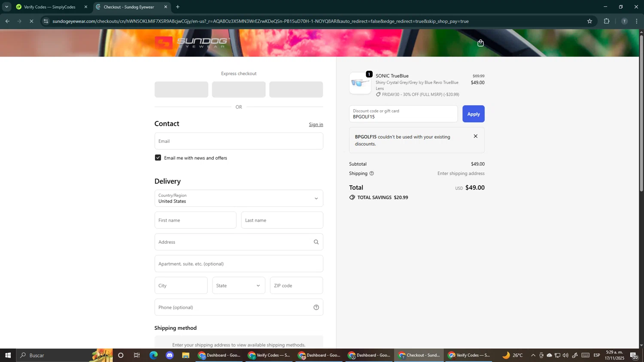The width and height of the screenshot is (644, 362).
Task: Open the browser extensions puzzle icon
Action: (x=607, y=21)
